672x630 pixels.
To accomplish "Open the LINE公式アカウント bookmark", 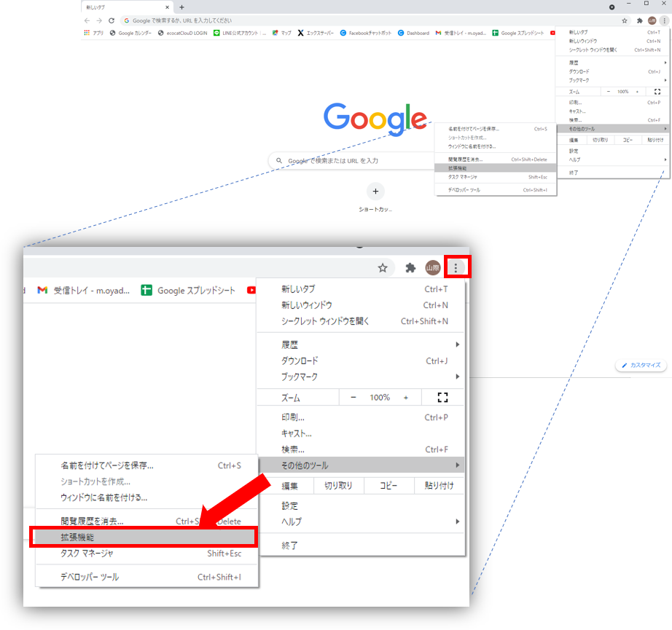I will [240, 33].
